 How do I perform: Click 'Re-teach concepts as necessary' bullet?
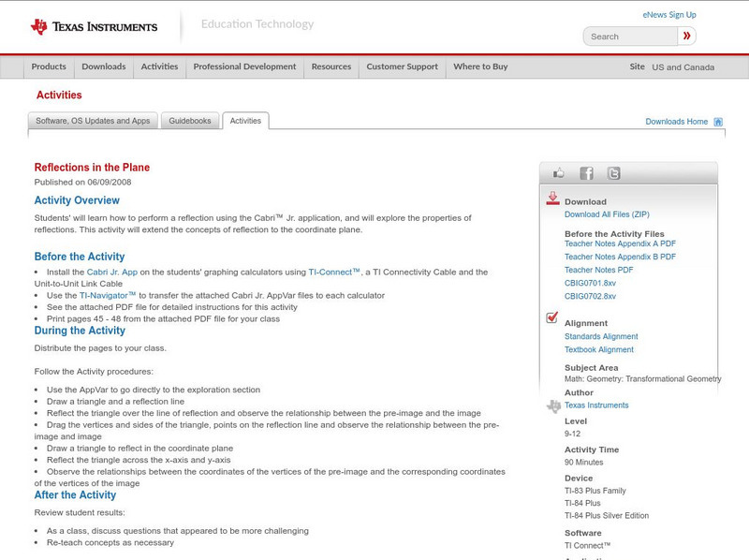110,543
